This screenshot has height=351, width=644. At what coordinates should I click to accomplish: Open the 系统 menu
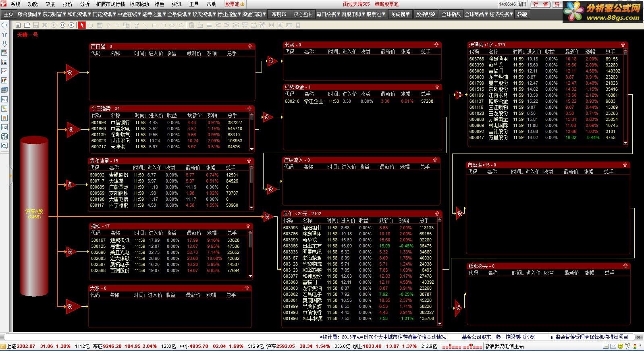click(16, 4)
